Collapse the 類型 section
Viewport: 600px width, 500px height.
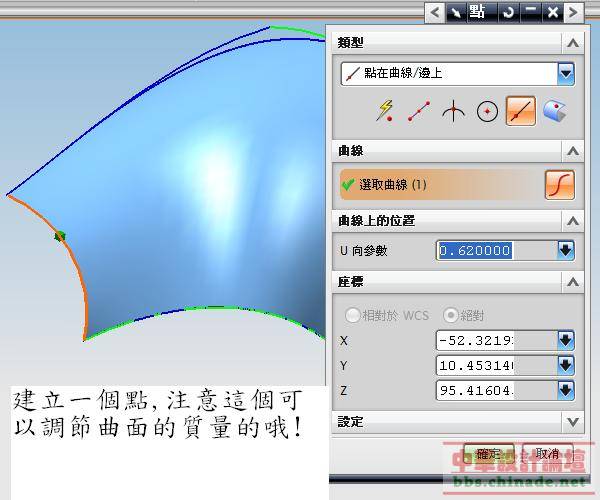pos(573,43)
